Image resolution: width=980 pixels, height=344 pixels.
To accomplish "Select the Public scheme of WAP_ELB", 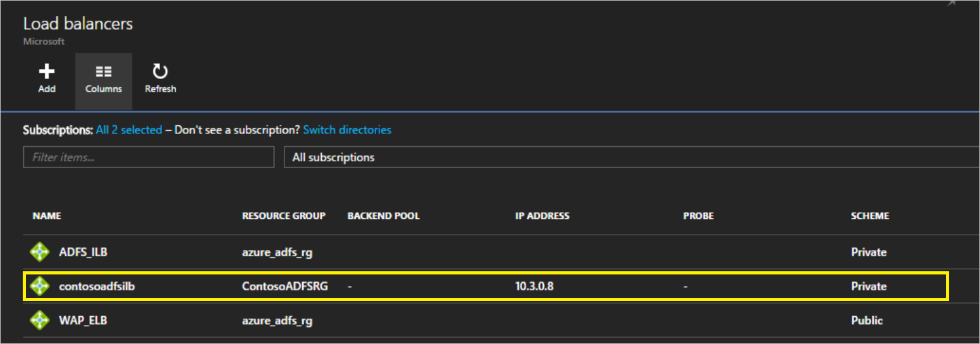I will point(867,320).
